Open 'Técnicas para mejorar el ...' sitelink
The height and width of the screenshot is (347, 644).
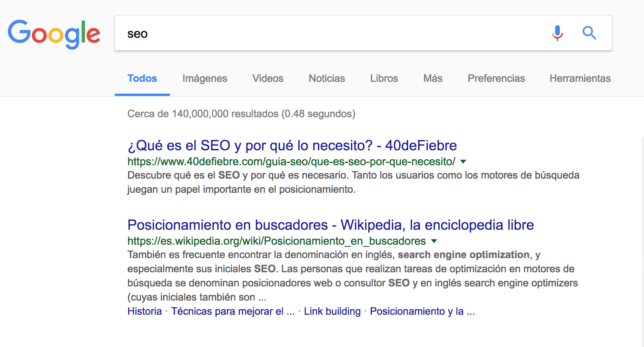click(x=233, y=311)
